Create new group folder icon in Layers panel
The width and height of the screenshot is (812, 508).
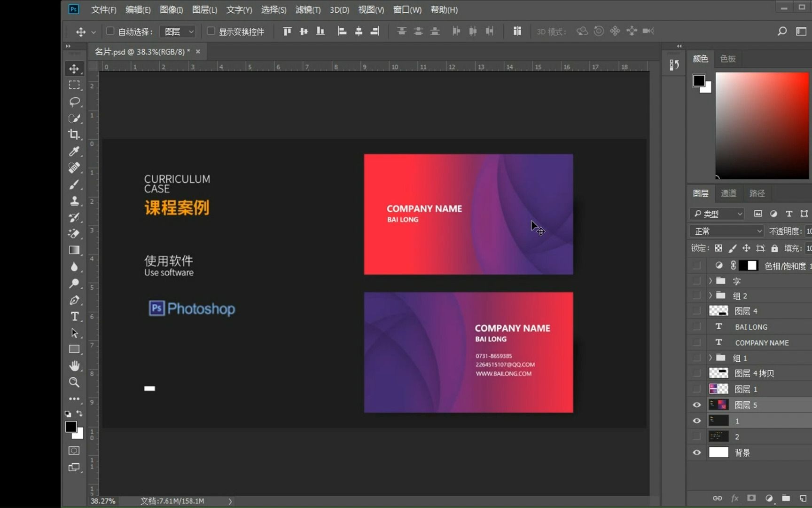click(x=786, y=498)
